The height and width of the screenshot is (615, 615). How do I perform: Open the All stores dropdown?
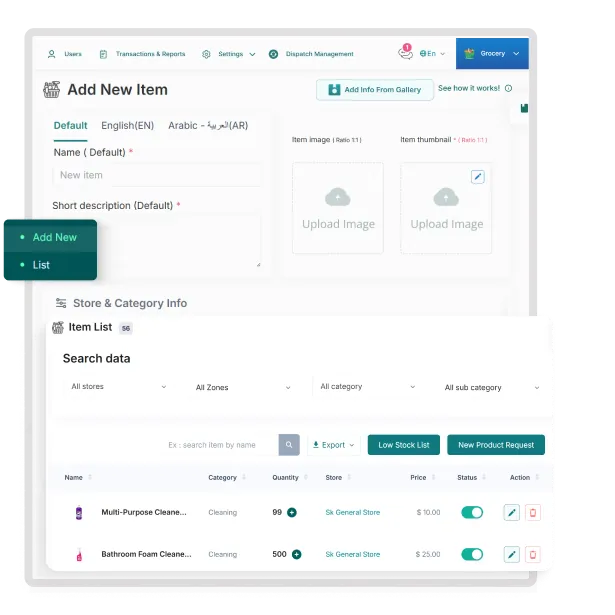118,387
